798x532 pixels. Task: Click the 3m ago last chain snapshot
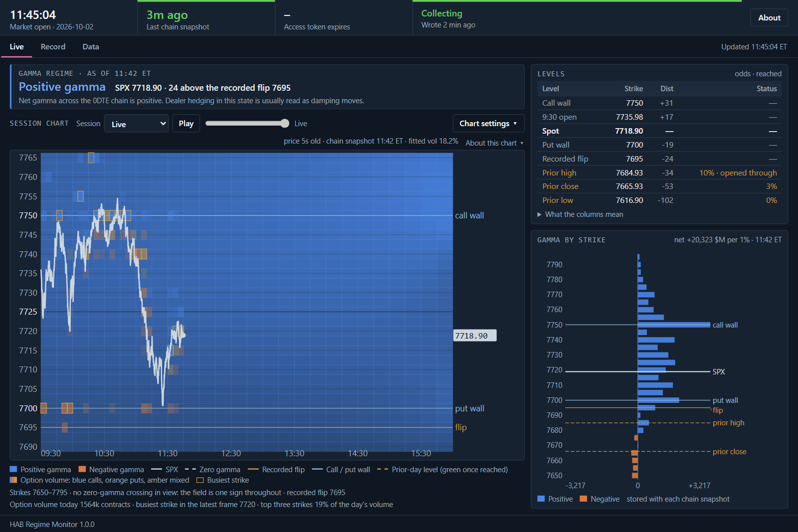pos(167,15)
